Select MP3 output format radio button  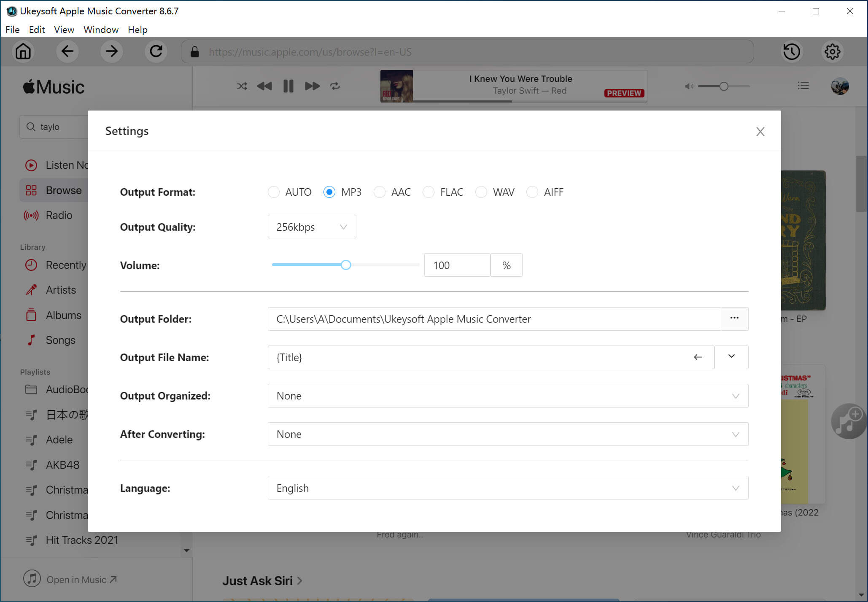330,192
